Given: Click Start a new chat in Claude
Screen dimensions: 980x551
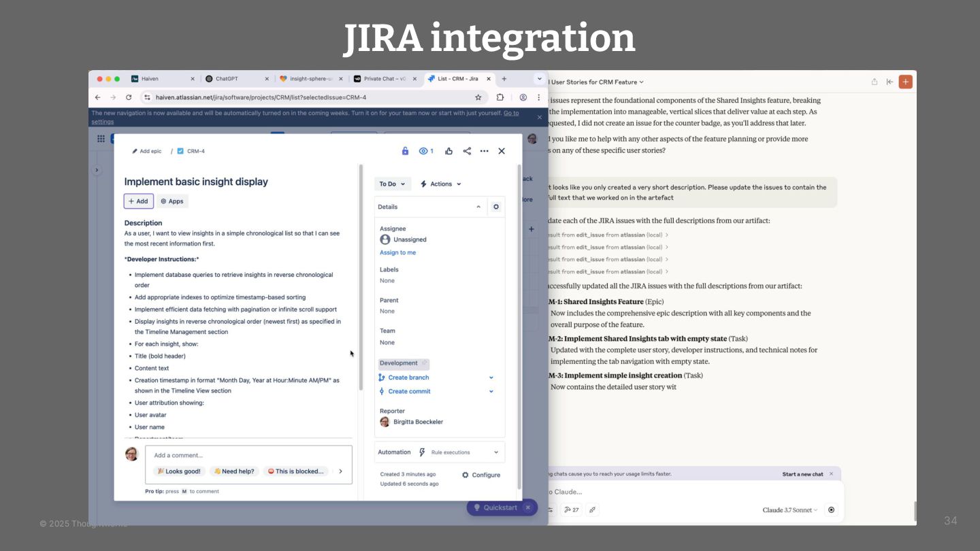Looking at the screenshot, I should [x=802, y=474].
